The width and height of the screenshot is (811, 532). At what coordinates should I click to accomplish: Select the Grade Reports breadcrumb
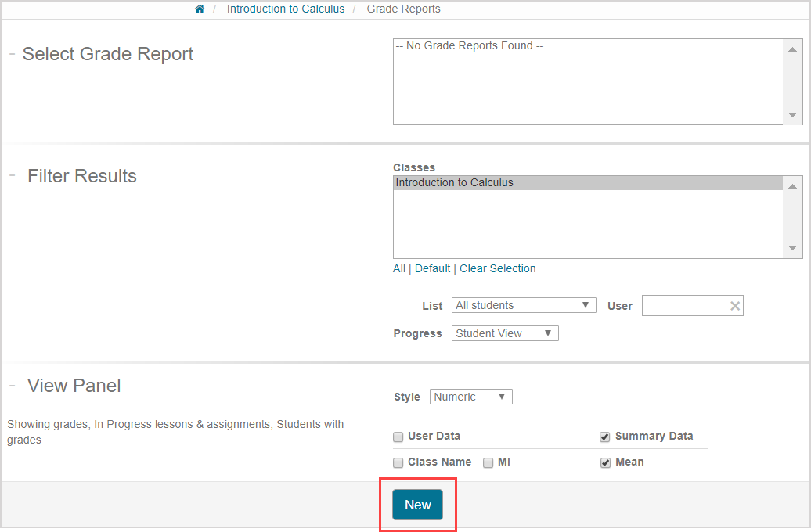click(403, 9)
